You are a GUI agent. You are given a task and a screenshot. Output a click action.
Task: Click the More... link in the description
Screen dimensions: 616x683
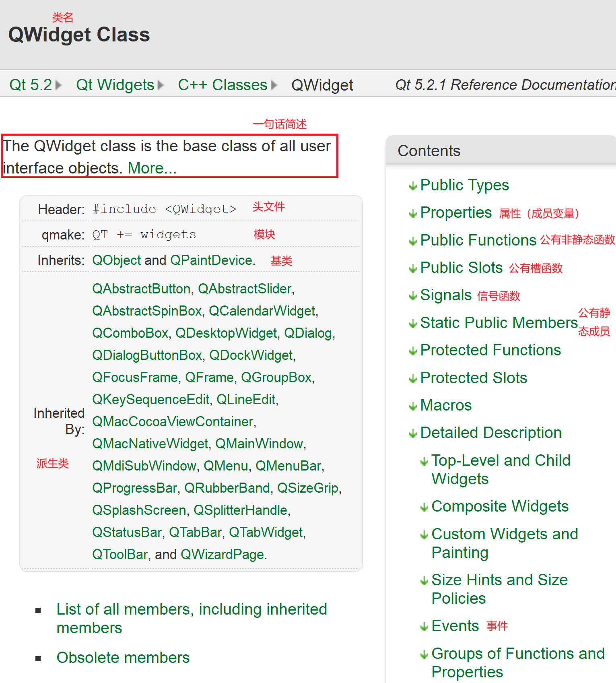coord(152,168)
